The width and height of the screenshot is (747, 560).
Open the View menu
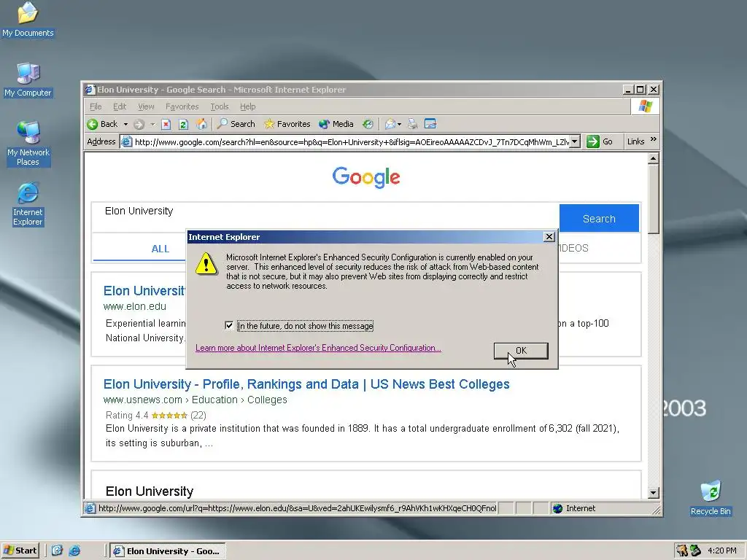coord(146,106)
